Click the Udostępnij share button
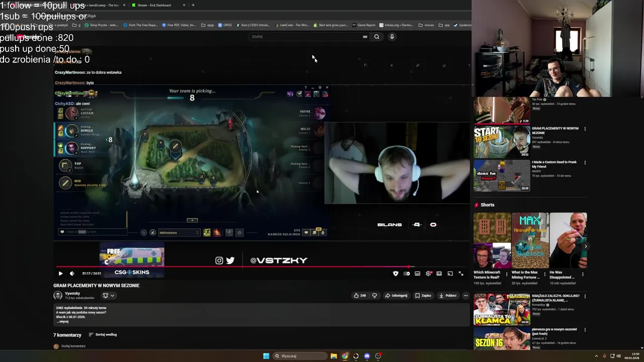The height and width of the screenshot is (362, 644). coord(396,296)
